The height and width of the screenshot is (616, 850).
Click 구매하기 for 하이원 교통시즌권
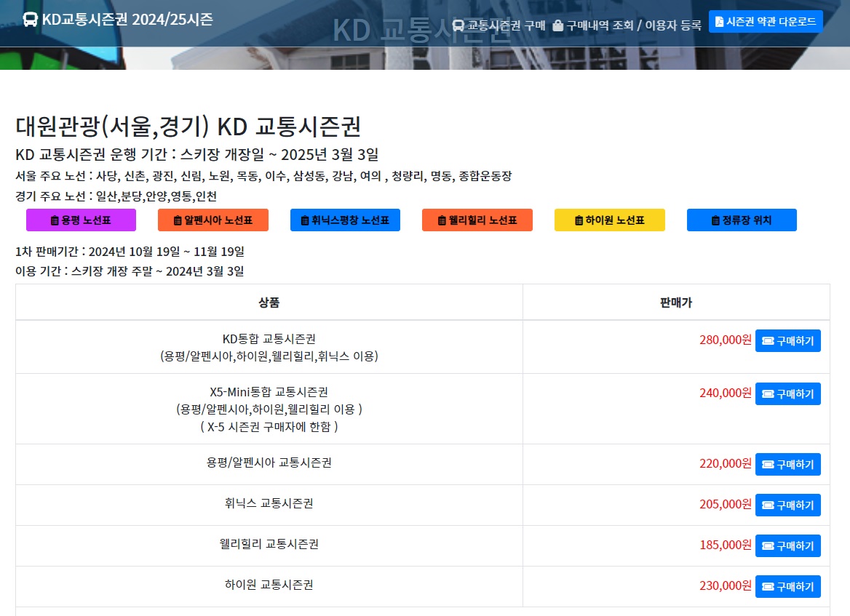click(x=788, y=586)
